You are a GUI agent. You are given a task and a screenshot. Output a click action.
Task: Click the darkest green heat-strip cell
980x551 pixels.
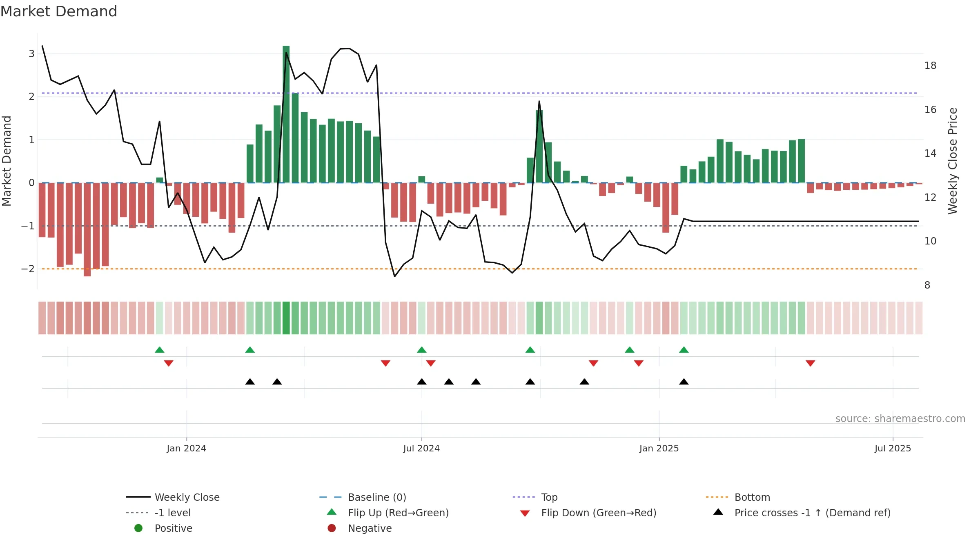[x=286, y=318]
